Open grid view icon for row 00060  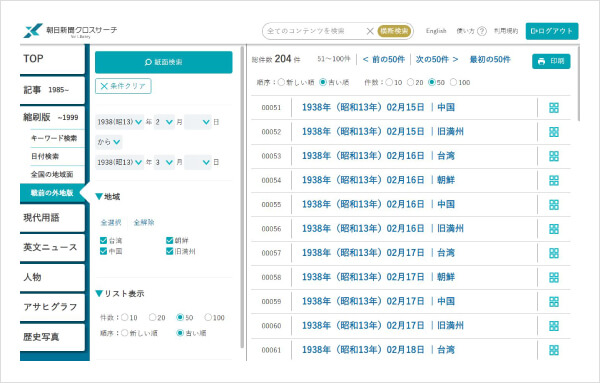pos(554,326)
